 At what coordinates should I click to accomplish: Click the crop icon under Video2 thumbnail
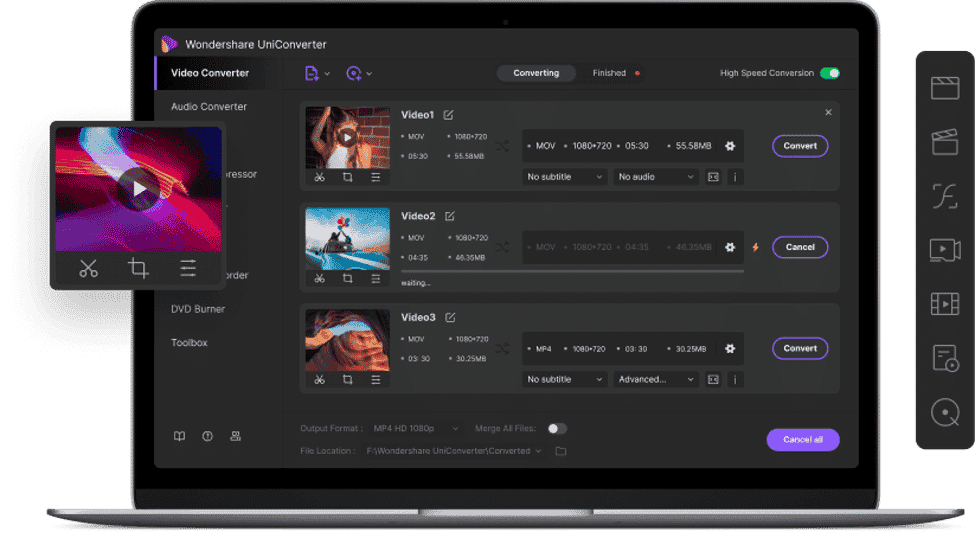[347, 278]
